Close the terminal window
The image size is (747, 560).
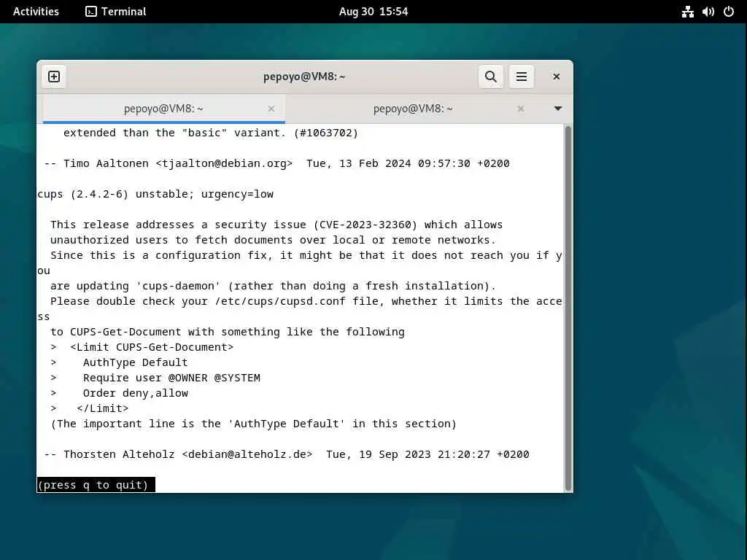point(556,77)
